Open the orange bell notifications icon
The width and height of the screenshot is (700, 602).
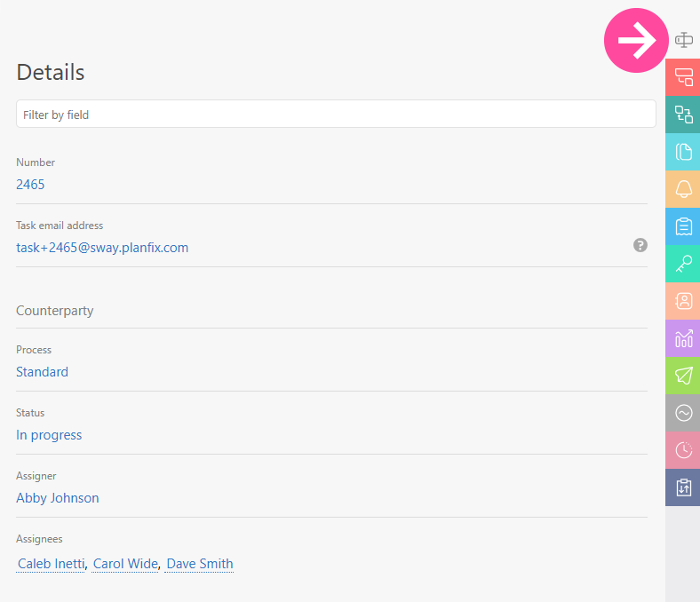pyautogui.click(x=683, y=189)
